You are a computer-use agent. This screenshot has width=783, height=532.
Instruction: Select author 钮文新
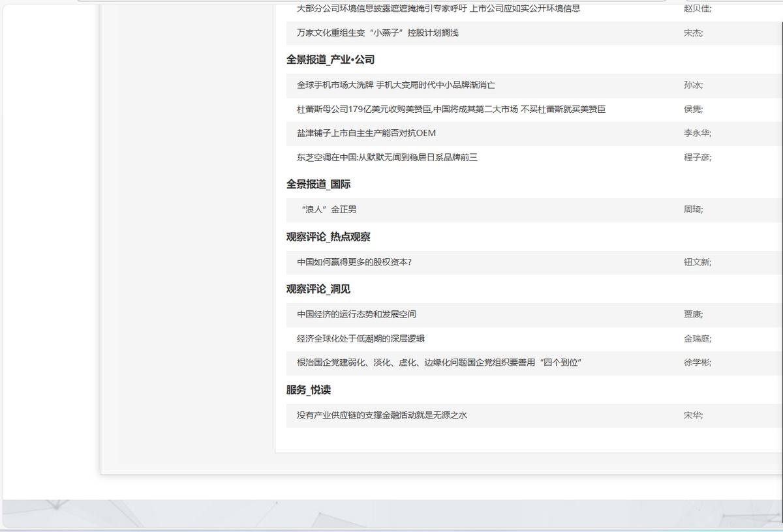pyautogui.click(x=696, y=262)
